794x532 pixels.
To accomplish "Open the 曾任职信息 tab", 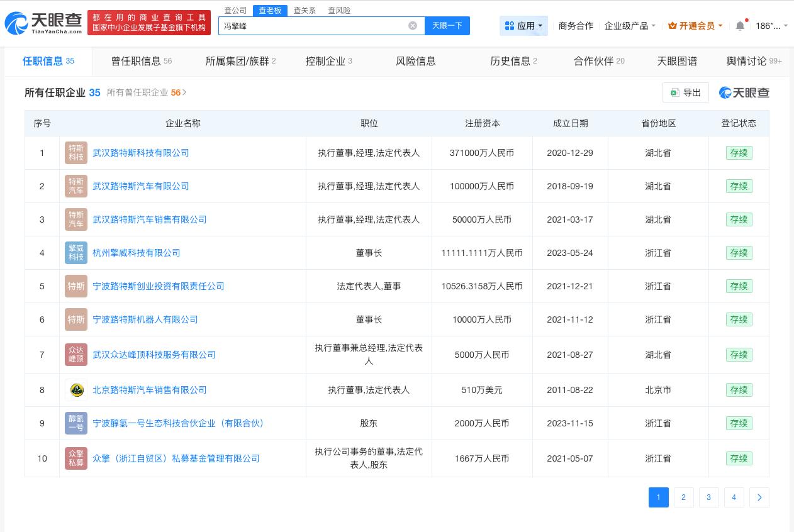I will [x=142, y=61].
